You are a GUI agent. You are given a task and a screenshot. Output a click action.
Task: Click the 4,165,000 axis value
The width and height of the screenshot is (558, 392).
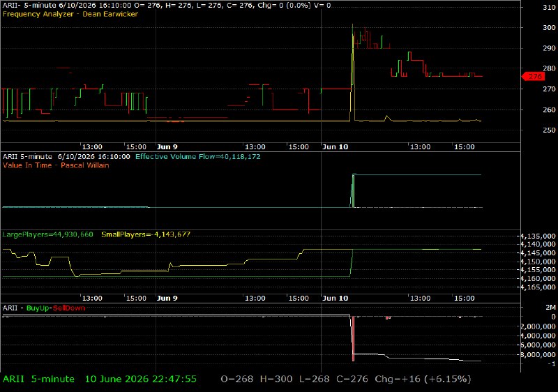tap(538, 287)
